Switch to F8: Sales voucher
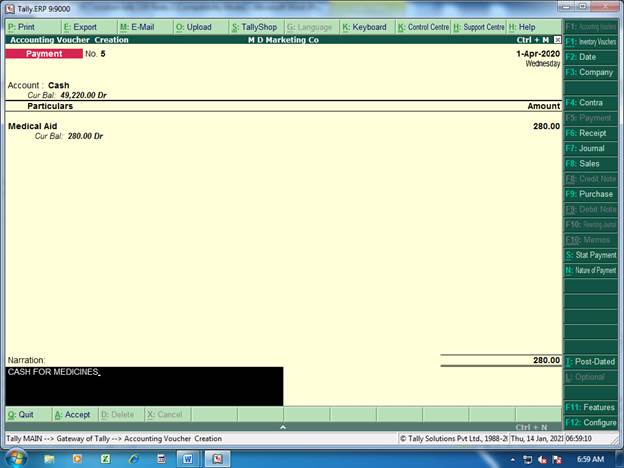The height and width of the screenshot is (468, 624). tap(591, 164)
